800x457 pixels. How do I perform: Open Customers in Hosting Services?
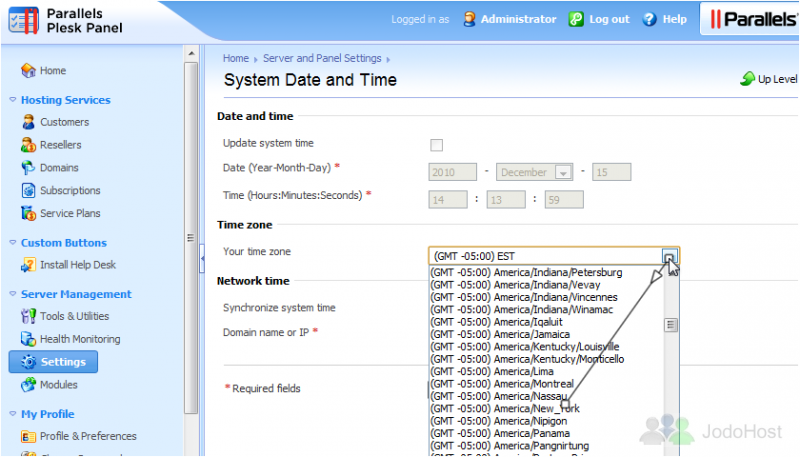[64, 122]
